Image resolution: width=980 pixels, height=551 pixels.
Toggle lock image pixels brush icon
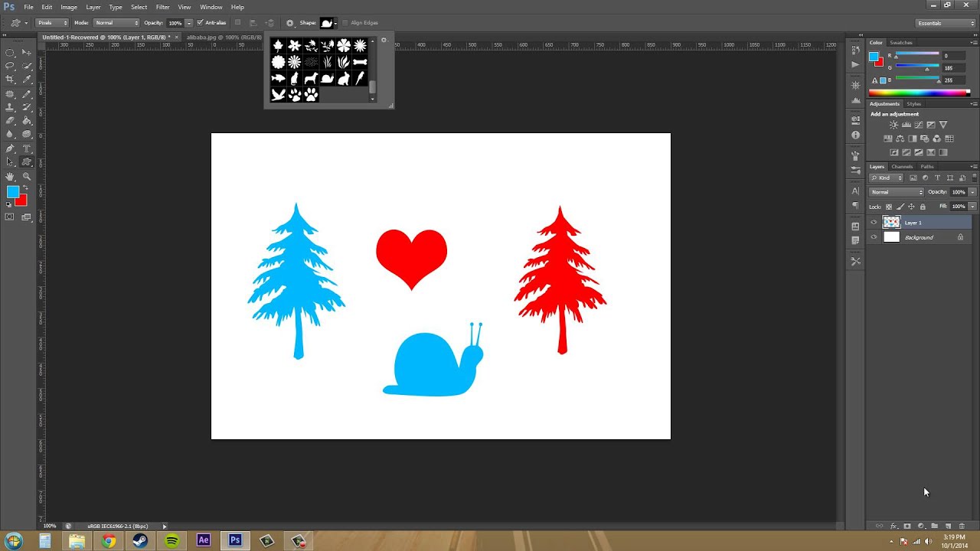(x=900, y=207)
